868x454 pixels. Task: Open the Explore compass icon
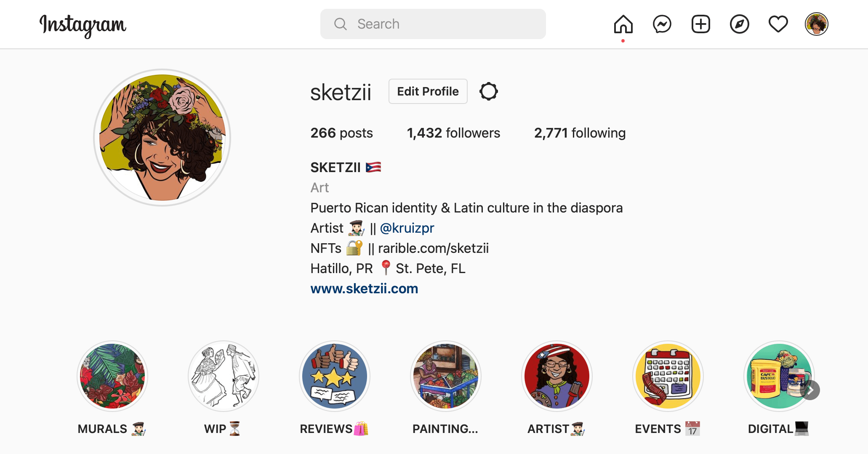coord(739,24)
